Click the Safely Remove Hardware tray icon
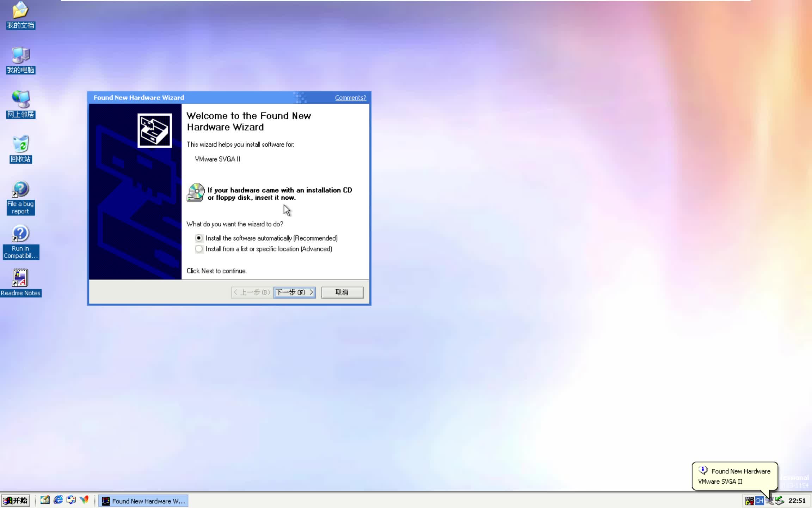The height and width of the screenshot is (508, 812). 769,501
